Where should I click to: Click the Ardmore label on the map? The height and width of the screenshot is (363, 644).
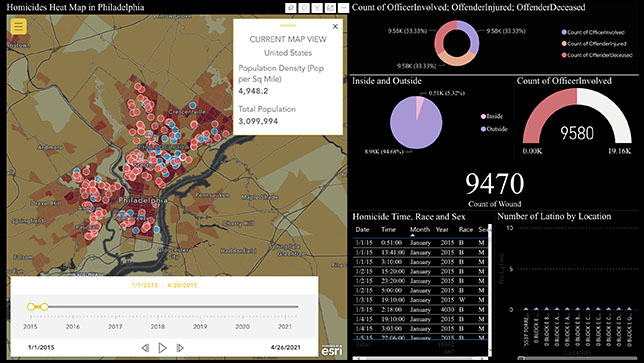coord(50,147)
